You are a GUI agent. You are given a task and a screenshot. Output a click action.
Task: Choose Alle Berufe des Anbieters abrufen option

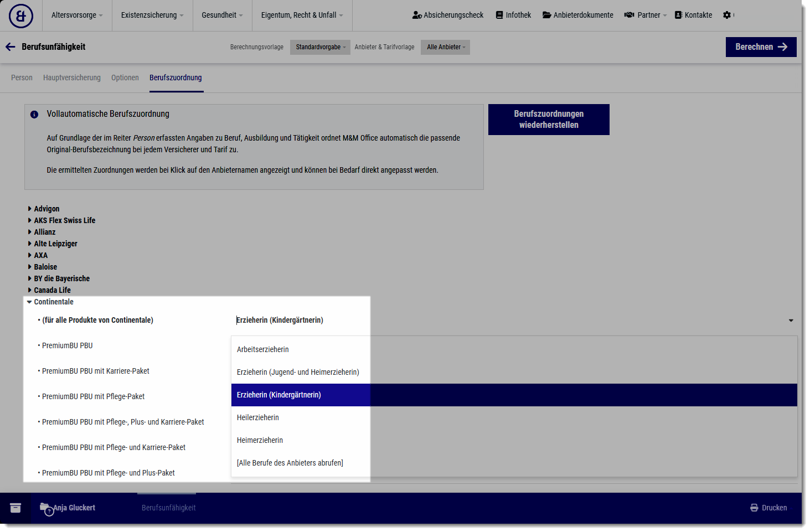click(290, 463)
